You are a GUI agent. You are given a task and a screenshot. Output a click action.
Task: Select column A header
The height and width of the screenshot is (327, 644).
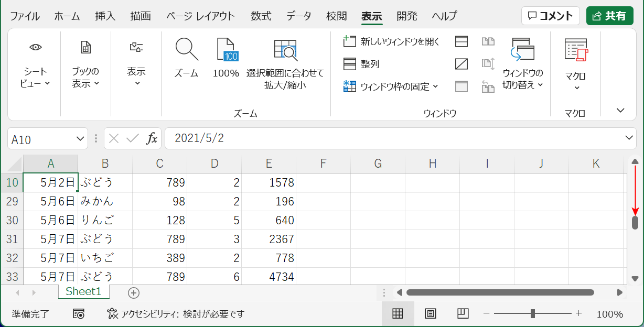51,163
